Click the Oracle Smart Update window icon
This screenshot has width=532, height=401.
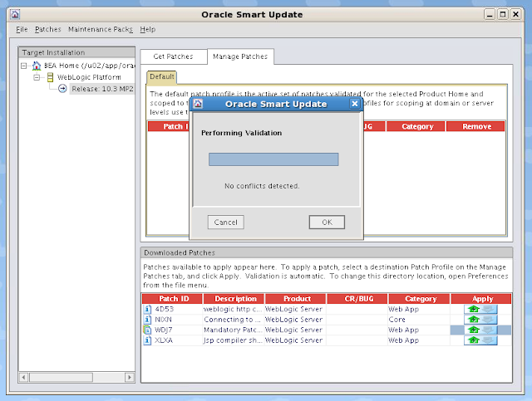(15, 15)
